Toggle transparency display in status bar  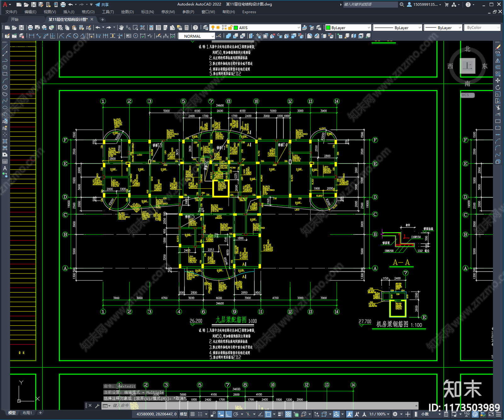[288, 414]
